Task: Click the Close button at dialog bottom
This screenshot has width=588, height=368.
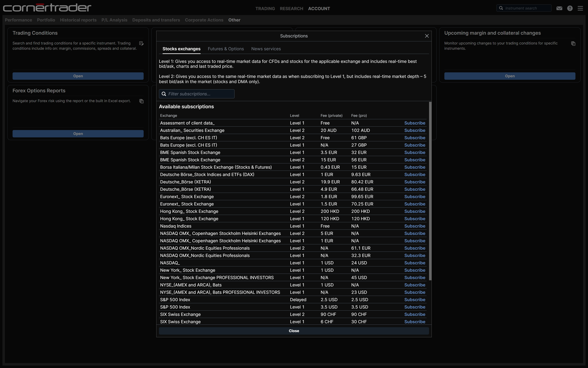Action: pos(294,331)
